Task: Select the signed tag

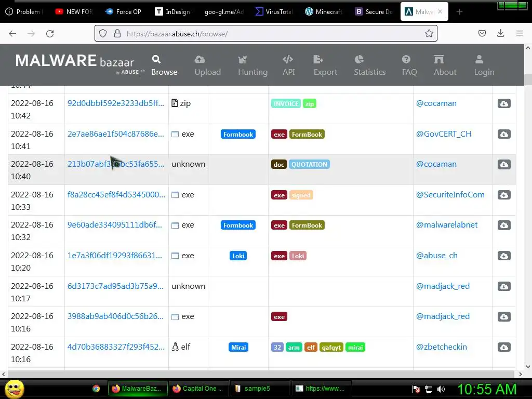Action: [301, 195]
